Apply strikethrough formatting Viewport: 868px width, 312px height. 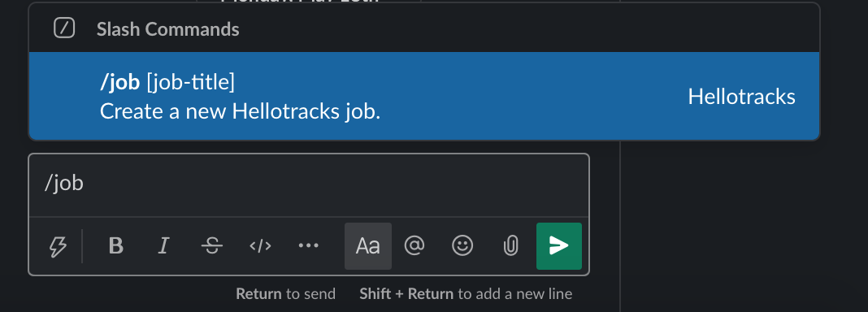(212, 245)
